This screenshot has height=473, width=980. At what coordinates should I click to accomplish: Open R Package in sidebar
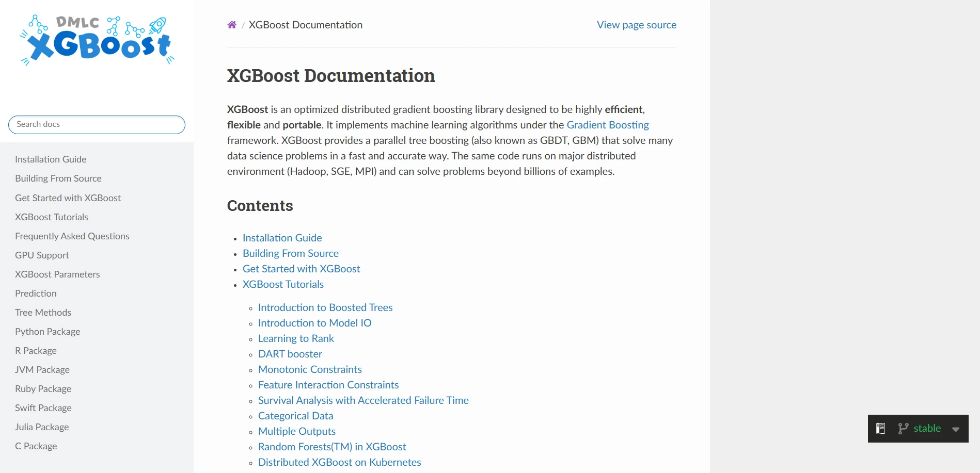click(x=36, y=351)
